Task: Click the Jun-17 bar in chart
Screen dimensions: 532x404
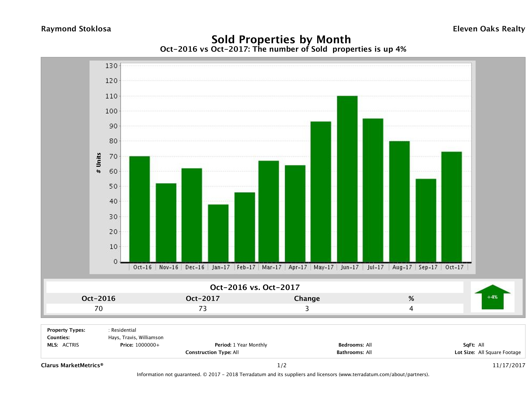Action: click(347, 179)
